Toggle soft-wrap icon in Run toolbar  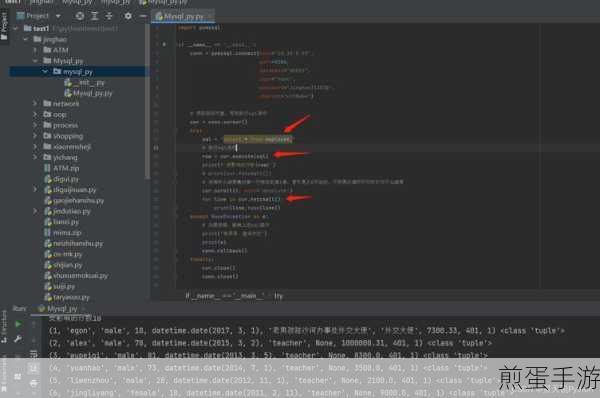tap(34, 354)
